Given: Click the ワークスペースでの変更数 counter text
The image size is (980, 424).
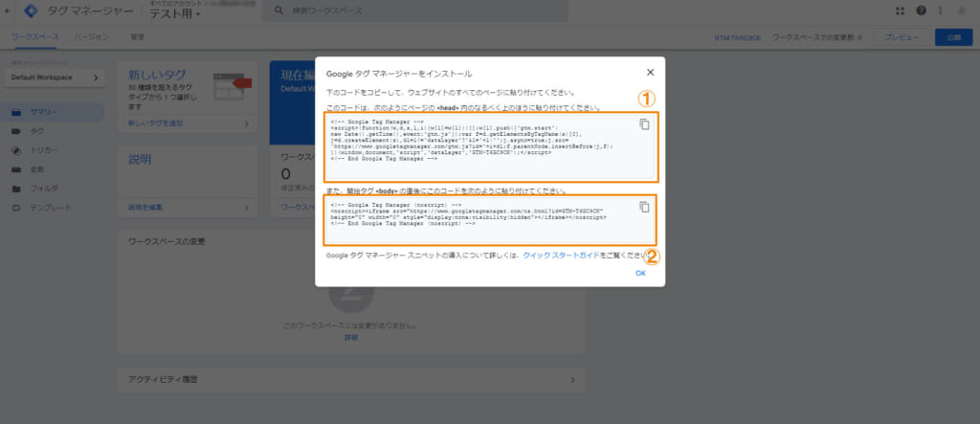Looking at the screenshot, I should pyautogui.click(x=817, y=37).
